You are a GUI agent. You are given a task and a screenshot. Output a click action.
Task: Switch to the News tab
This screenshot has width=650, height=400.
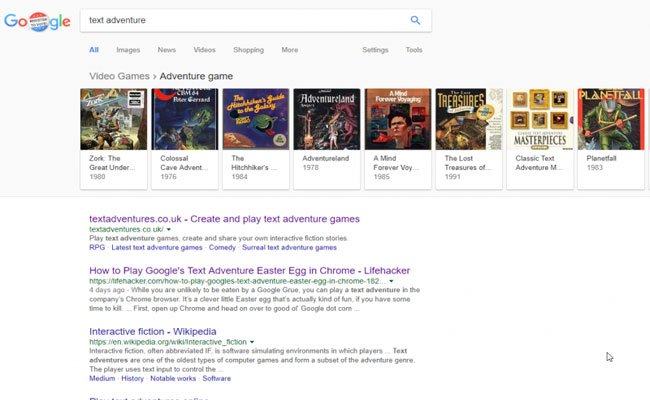tap(167, 50)
